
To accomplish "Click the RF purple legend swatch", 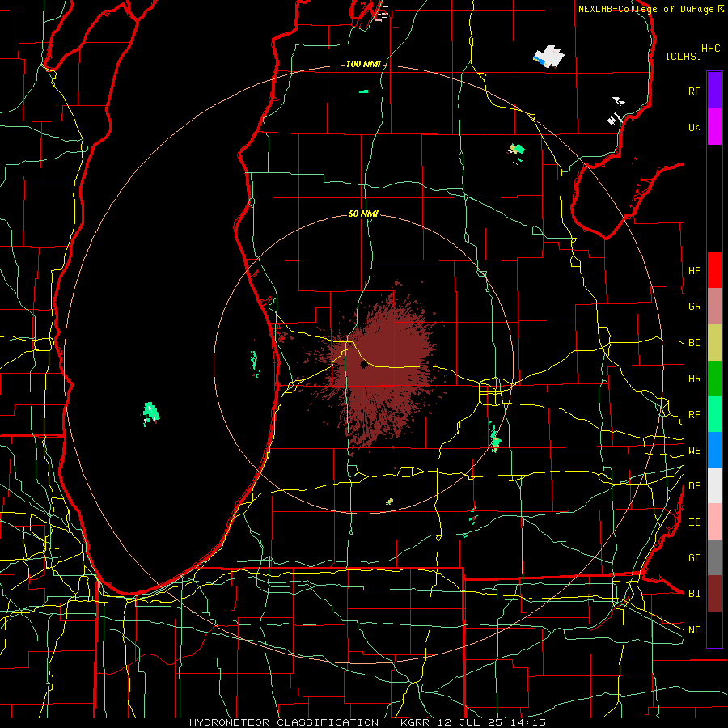I will [714, 91].
